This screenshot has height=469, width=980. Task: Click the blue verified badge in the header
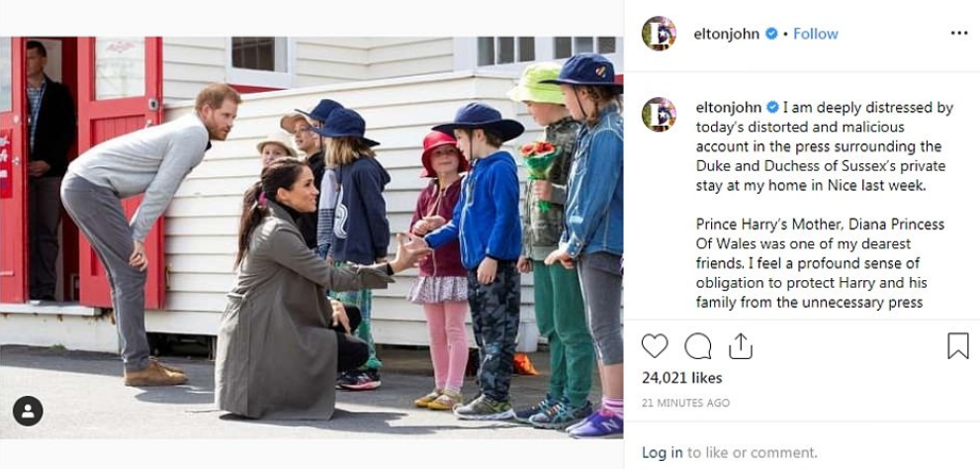pyautogui.click(x=771, y=34)
